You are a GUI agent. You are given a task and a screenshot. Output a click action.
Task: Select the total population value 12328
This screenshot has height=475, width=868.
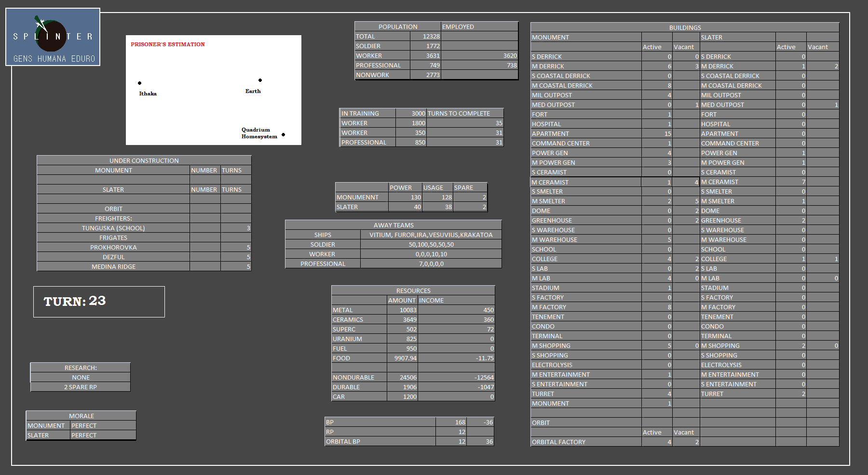click(x=425, y=37)
